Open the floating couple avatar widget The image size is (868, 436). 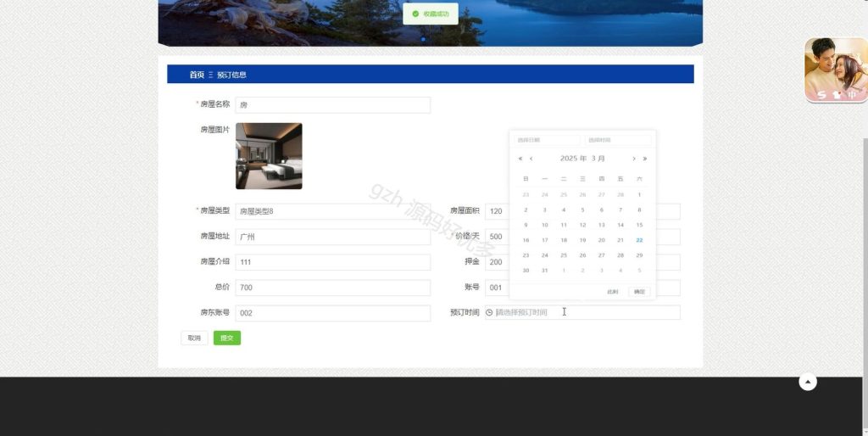tap(836, 70)
